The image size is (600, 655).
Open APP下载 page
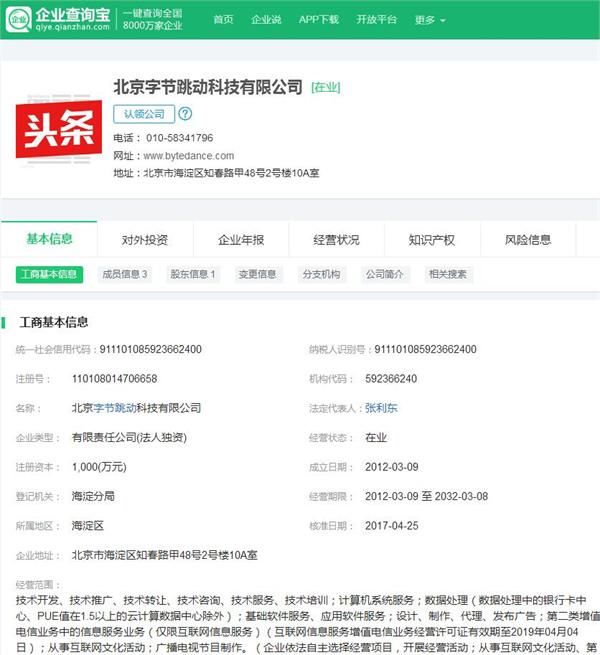tap(318, 20)
